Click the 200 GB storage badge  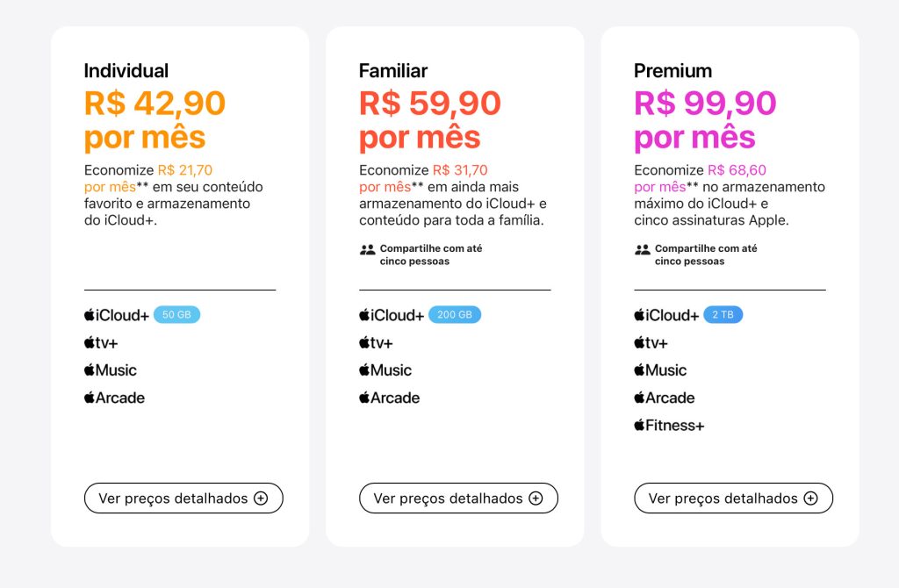coord(455,315)
